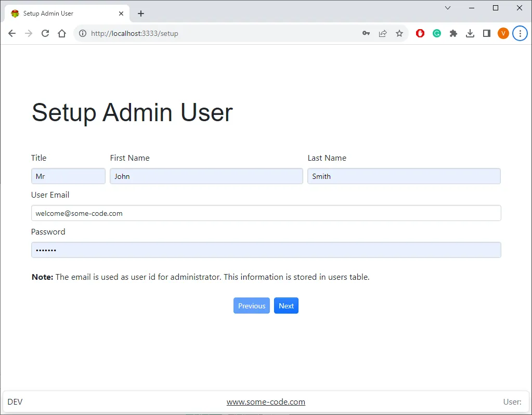
Task: Open the side panel icon
Action: pyautogui.click(x=486, y=33)
